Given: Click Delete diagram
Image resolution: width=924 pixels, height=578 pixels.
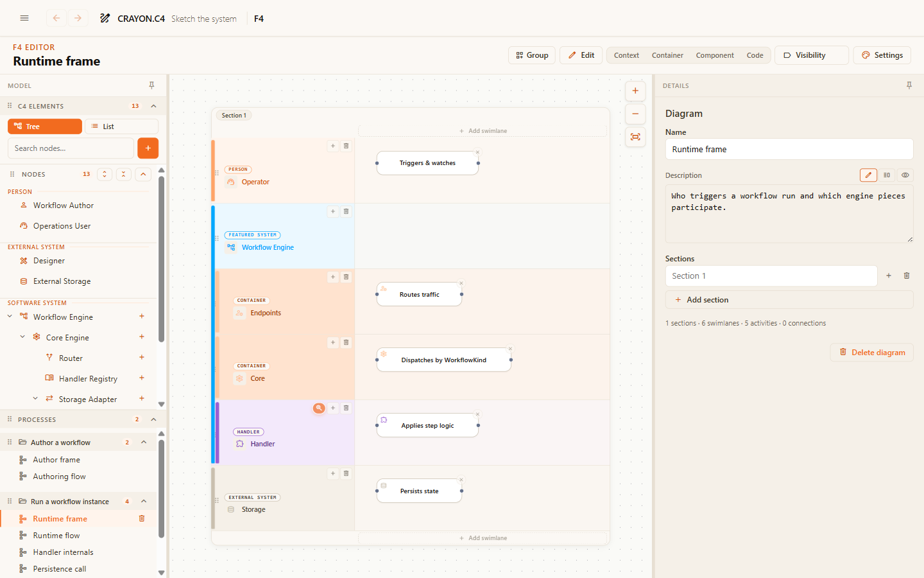Looking at the screenshot, I should (x=871, y=353).
